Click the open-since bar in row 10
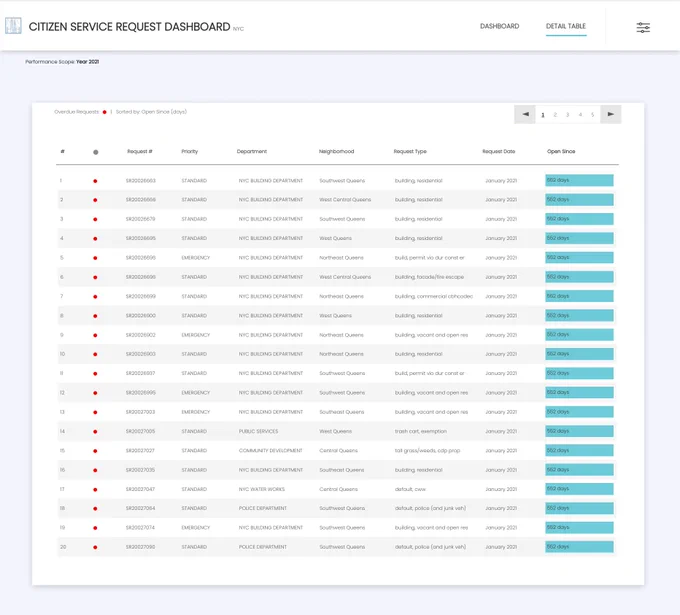Image resolution: width=680 pixels, height=615 pixels. [x=579, y=354]
